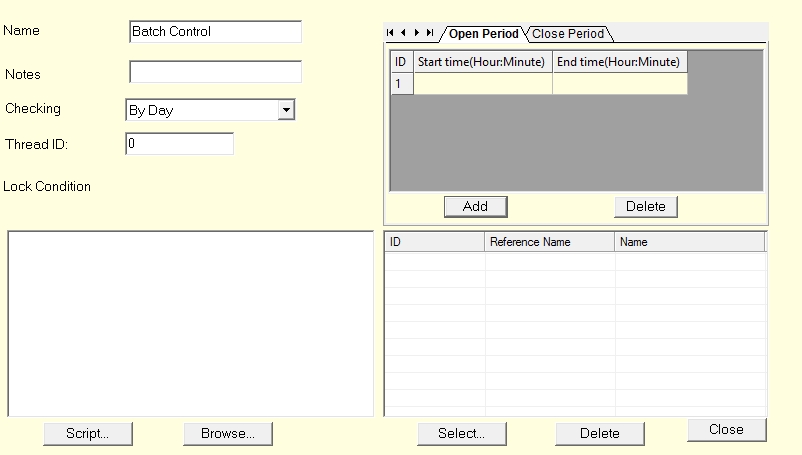Click into the Notes input field

pos(215,73)
